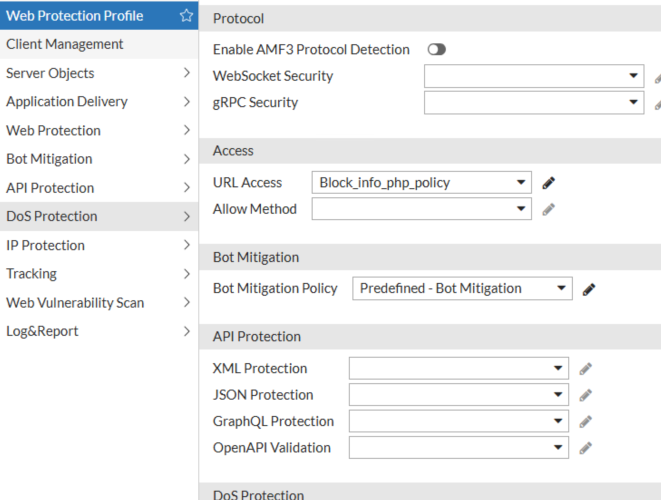Screen dimensions: 661x500
Task: Select Client Management in the sidebar
Action: pos(65,44)
